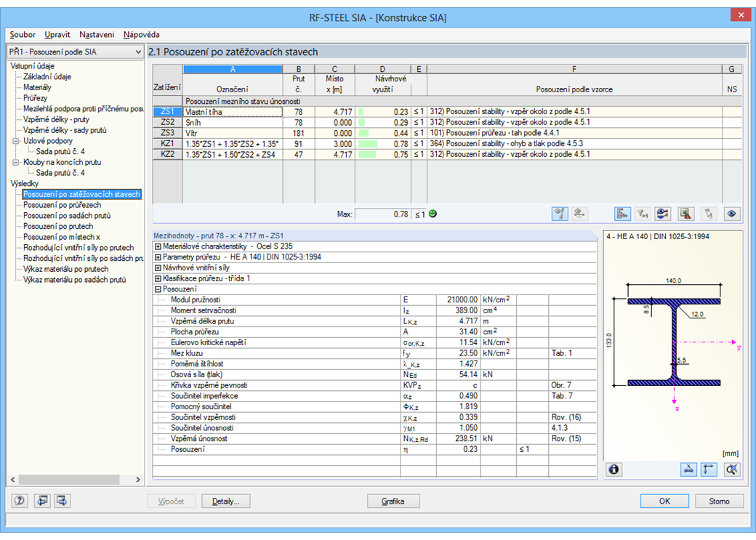
Task: Select Posouzení po sadách prutů
Action: 67,216
